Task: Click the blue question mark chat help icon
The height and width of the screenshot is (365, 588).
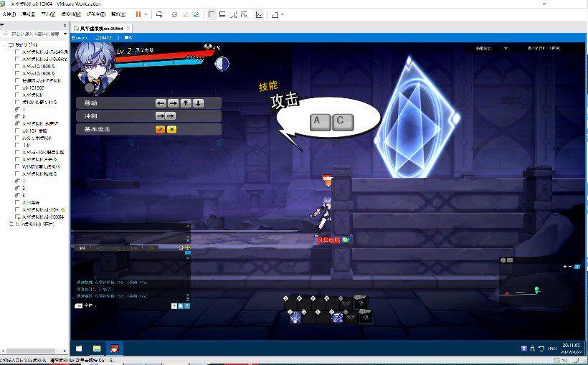Action: 187,305
